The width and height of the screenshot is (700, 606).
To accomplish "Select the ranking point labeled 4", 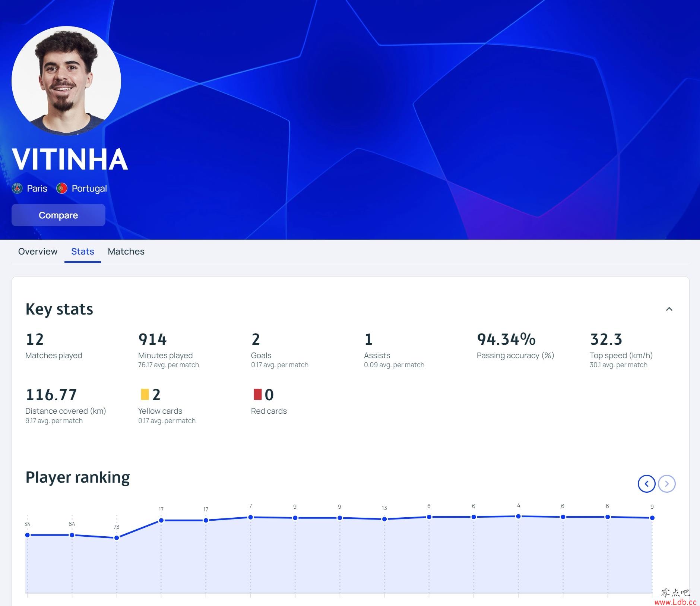I will 518,516.
